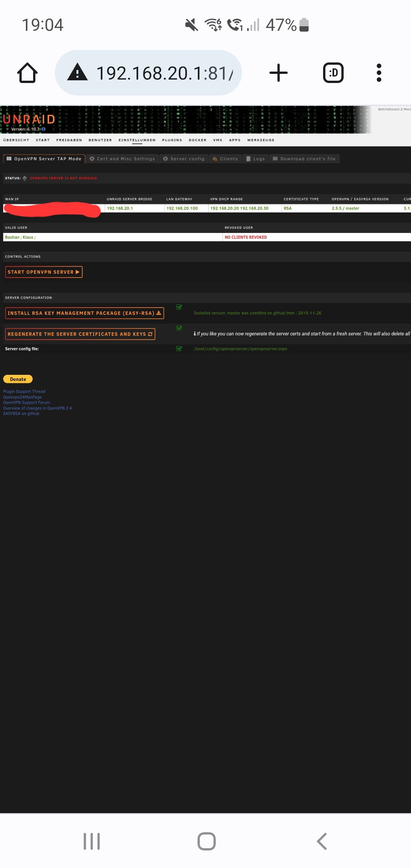
Task: Click the yellow Donate button
Action: click(18, 379)
